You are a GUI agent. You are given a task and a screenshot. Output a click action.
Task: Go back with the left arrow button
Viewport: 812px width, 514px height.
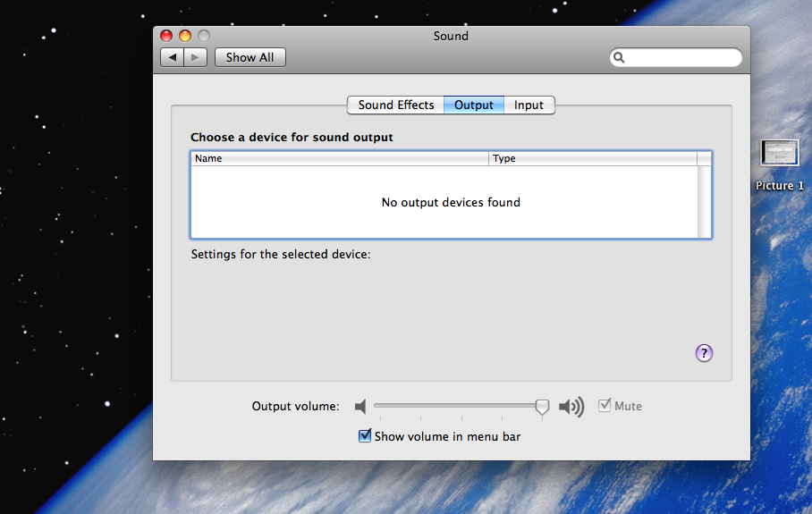(x=173, y=57)
